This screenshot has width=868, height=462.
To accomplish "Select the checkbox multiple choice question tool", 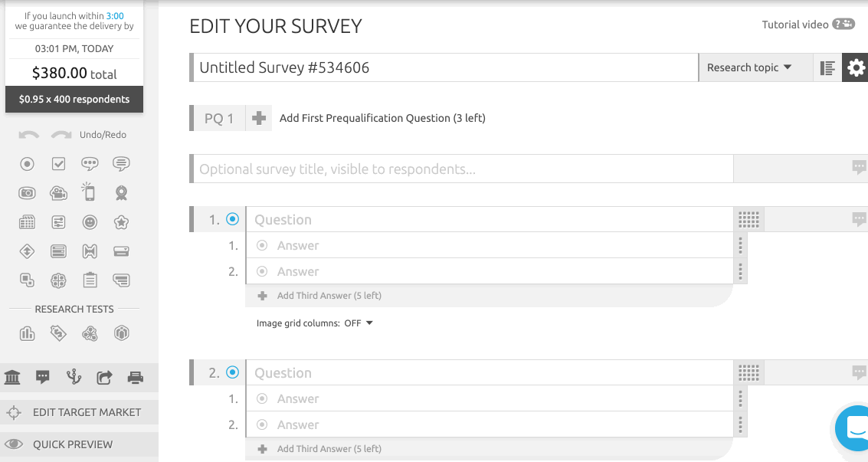I will [x=58, y=164].
